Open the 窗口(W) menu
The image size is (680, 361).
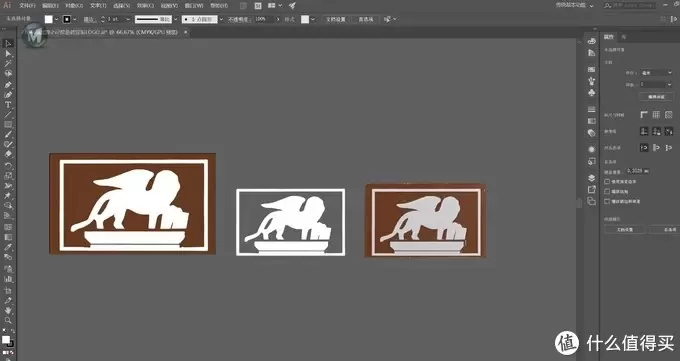(194, 6)
